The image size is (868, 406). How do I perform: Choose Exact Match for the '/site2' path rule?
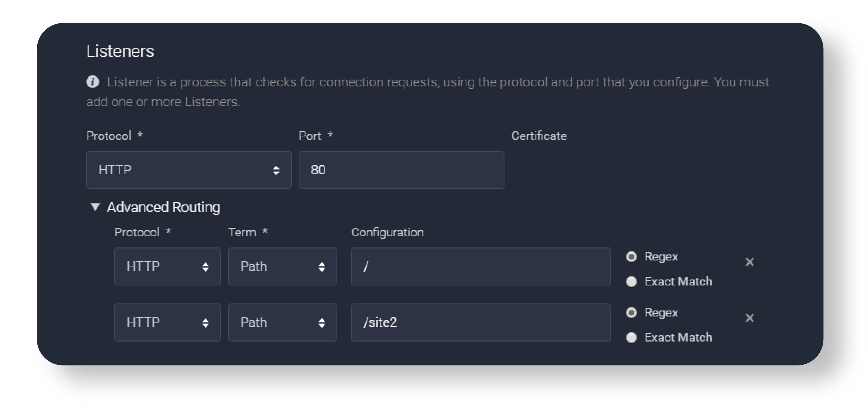[x=631, y=337]
